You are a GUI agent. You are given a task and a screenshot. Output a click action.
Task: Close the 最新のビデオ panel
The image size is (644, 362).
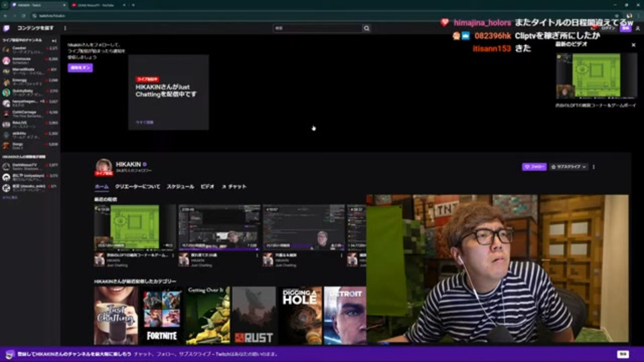coord(633,45)
